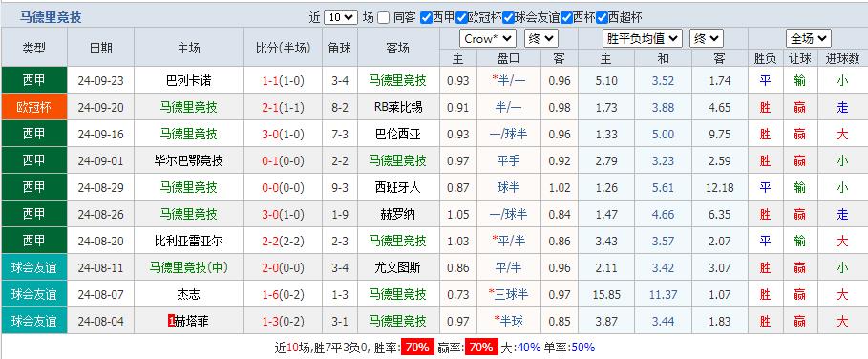Click the 平手 handicap cell
Viewport: 868px width, 359px height.
508,161
